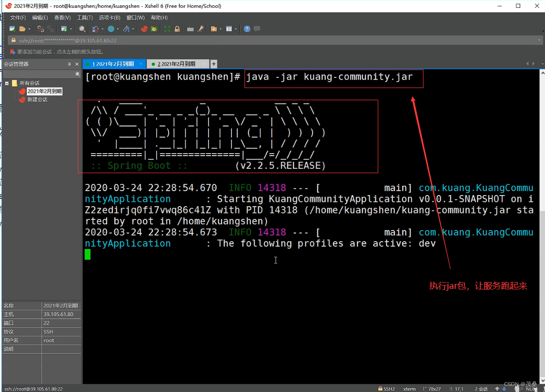Expand the color scheme dropdown arrow

pos(102,29)
